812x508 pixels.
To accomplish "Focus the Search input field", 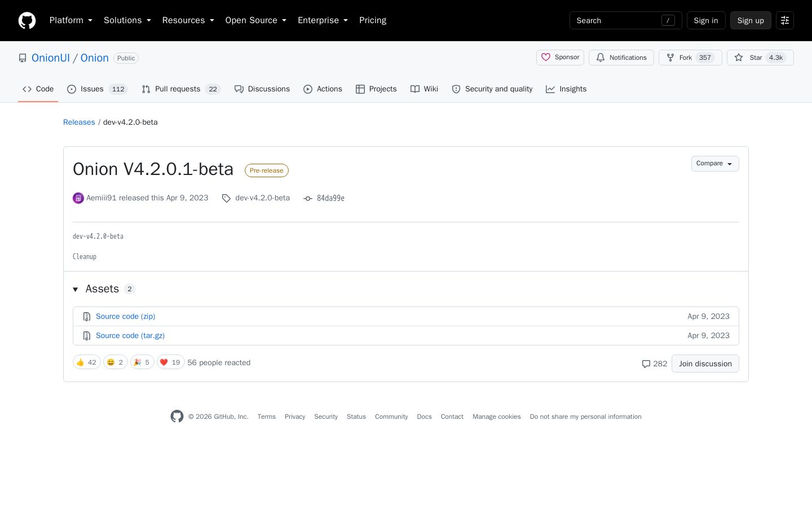I will pos(626,20).
